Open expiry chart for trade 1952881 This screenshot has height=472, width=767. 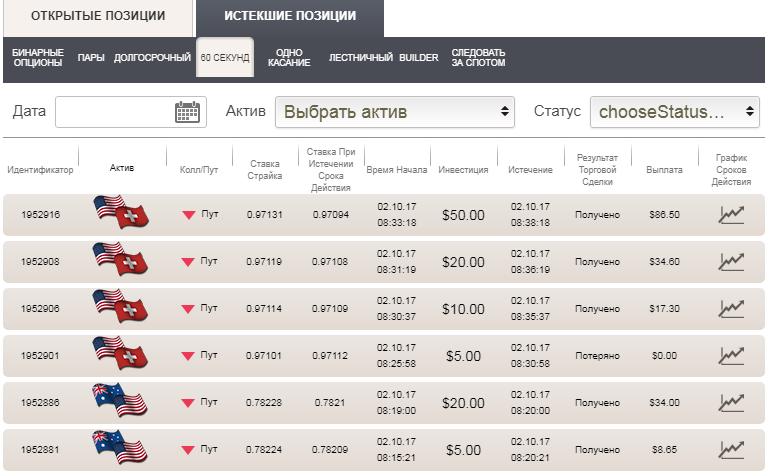pos(731,450)
